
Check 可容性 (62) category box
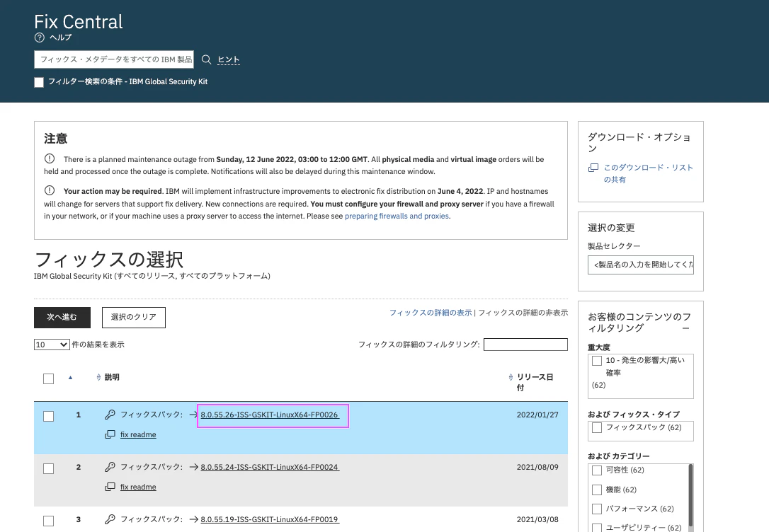click(x=597, y=470)
